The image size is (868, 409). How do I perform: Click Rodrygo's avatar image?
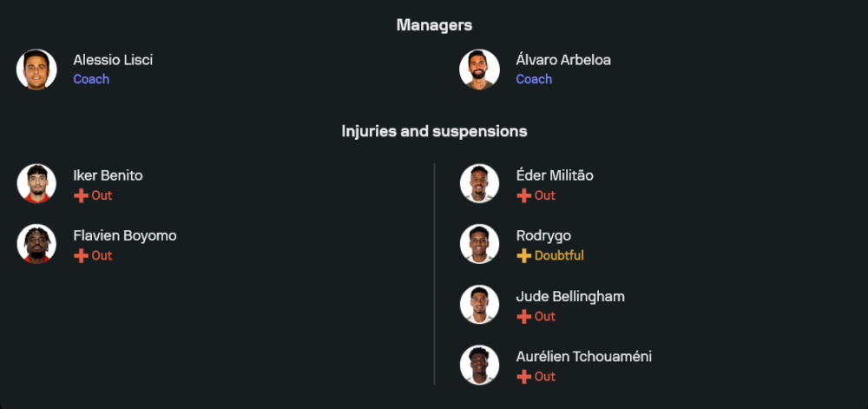pos(479,244)
